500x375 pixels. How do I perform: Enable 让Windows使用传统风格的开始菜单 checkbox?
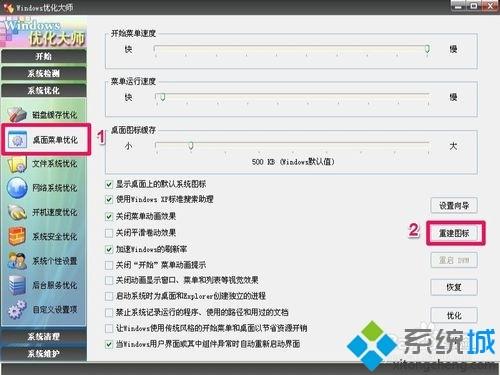(109, 328)
